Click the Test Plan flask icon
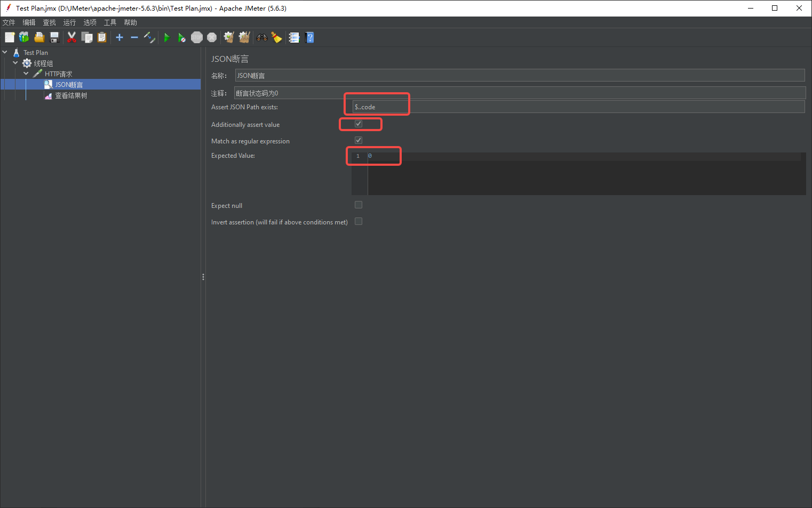Viewport: 812px width, 508px height. pyautogui.click(x=17, y=52)
